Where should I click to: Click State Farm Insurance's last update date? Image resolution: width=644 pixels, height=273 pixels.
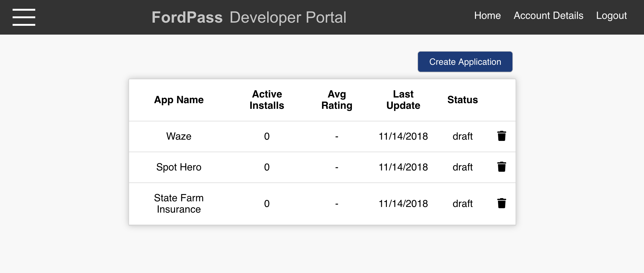coord(403,203)
